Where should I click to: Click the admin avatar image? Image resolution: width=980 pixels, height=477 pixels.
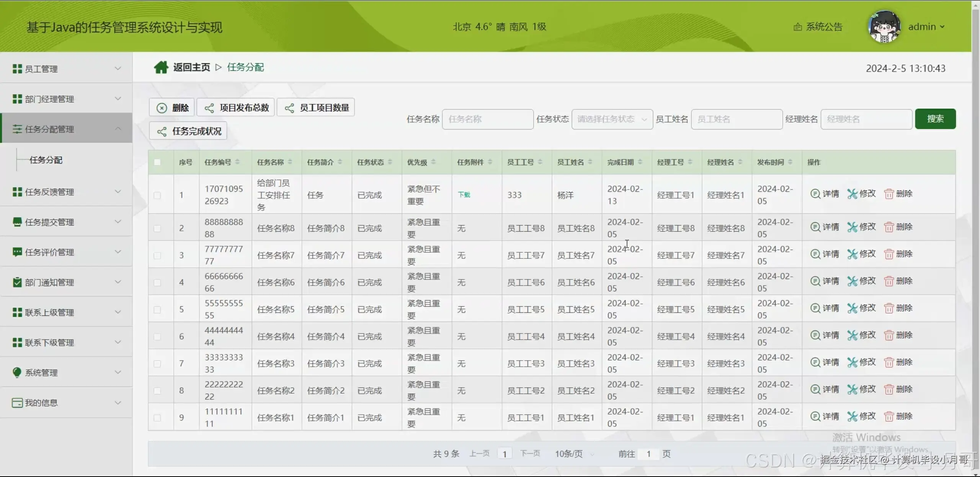[884, 26]
